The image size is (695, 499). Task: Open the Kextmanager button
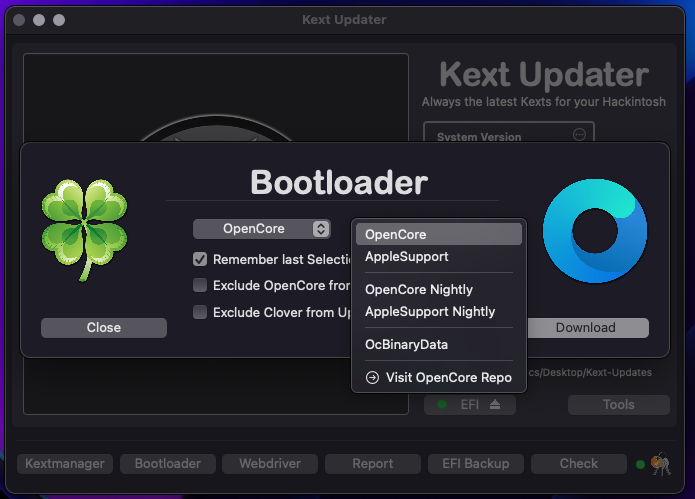pos(65,464)
